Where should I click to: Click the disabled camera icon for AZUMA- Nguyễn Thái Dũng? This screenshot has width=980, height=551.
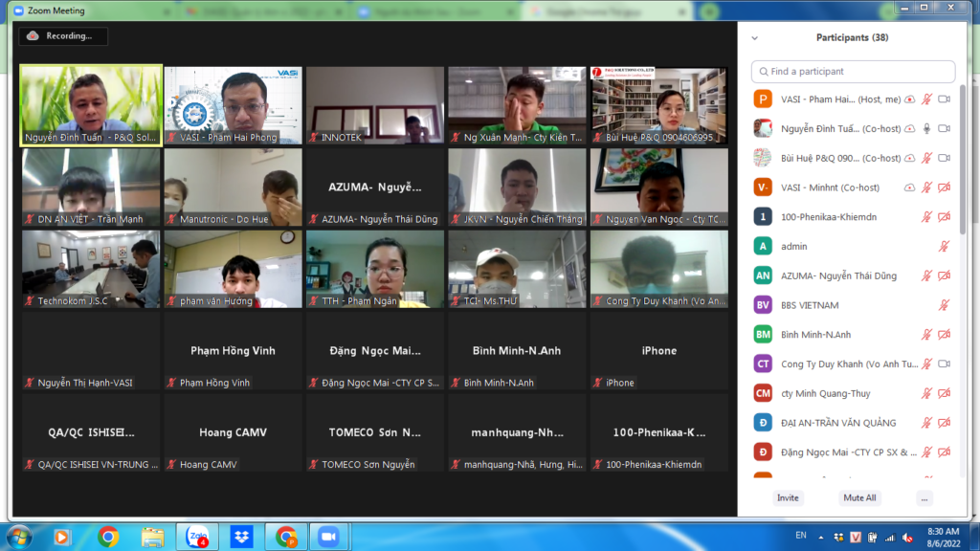pyautogui.click(x=945, y=275)
